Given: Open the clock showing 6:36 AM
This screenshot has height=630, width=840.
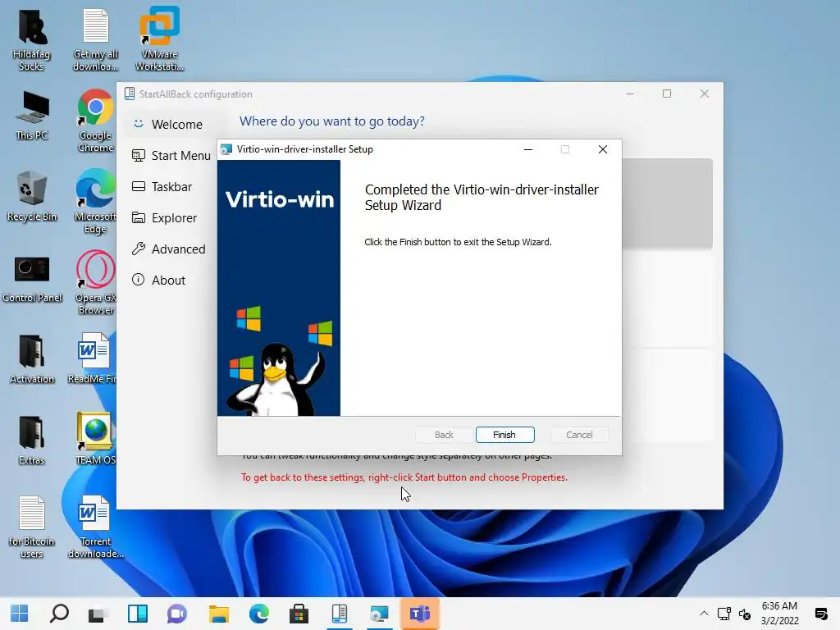Looking at the screenshot, I should point(779,613).
